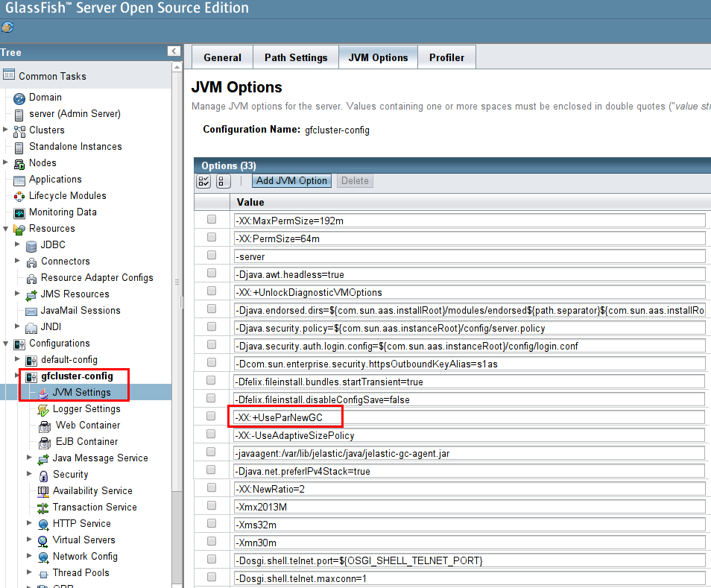This screenshot has width=711, height=588.
Task: Click the Domain globe icon in tree
Action: (x=19, y=98)
